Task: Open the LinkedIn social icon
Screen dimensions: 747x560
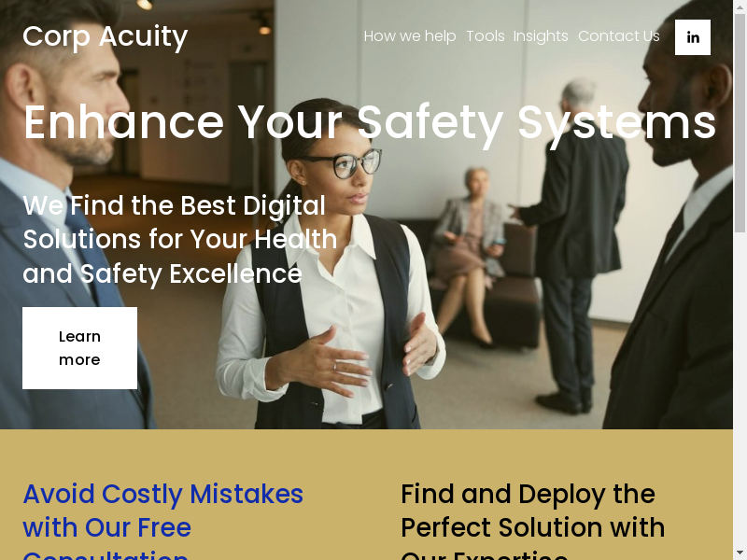Action: (693, 37)
